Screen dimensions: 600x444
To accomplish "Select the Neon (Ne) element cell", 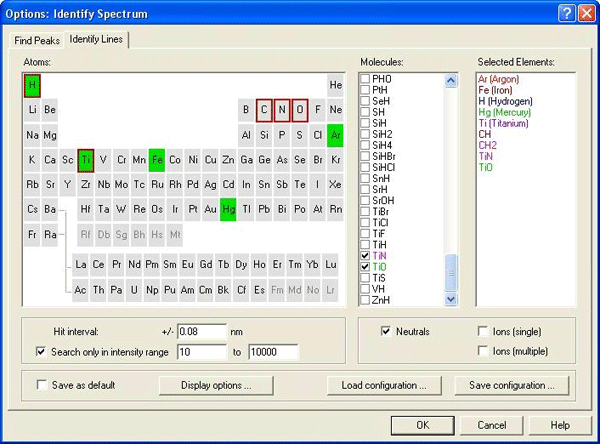I will [x=336, y=110].
